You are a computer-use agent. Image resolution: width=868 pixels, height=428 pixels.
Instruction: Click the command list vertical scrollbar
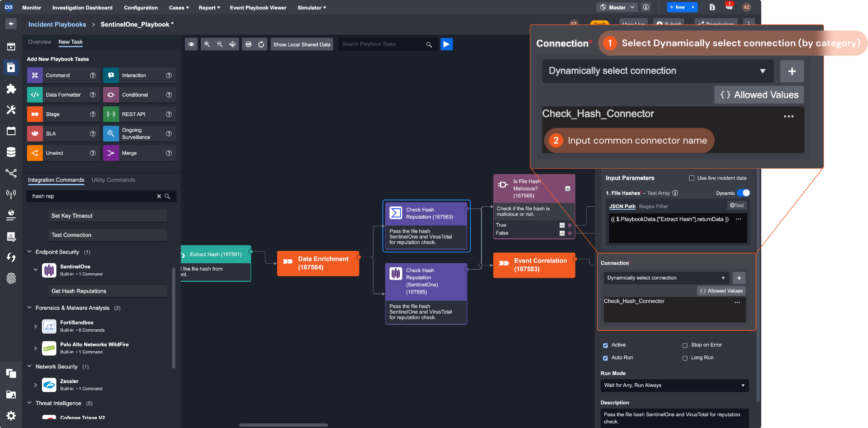[173, 318]
